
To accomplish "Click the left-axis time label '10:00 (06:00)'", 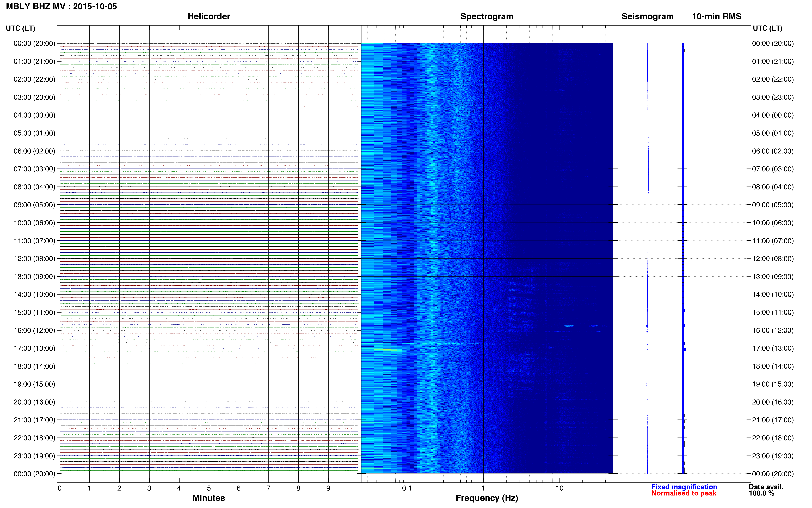I will 34,223.
